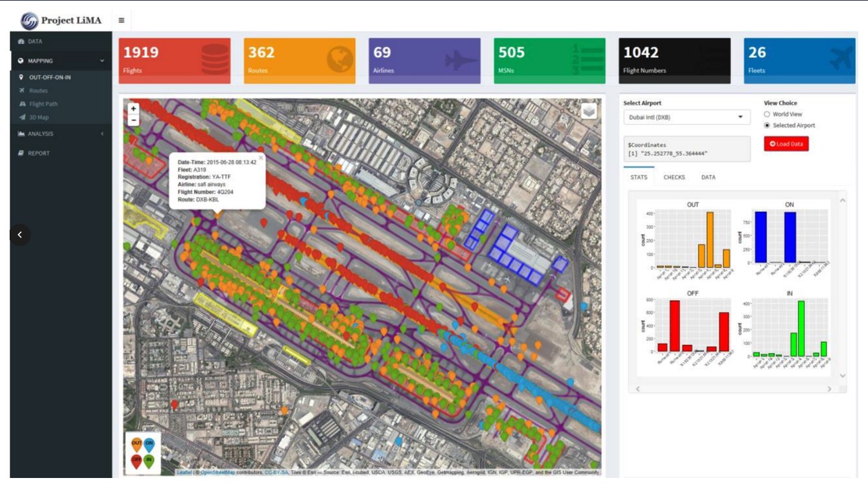Open the map layers control icon
The width and height of the screenshot is (868, 487).
588,111
